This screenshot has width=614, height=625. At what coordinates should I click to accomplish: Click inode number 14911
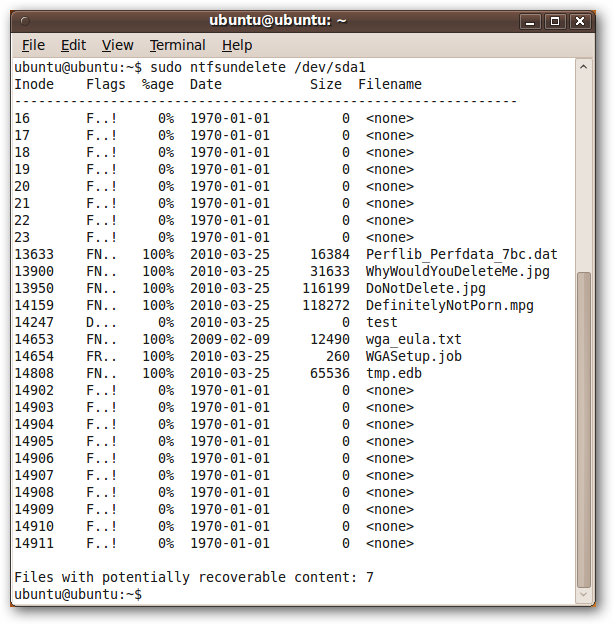tap(34, 543)
